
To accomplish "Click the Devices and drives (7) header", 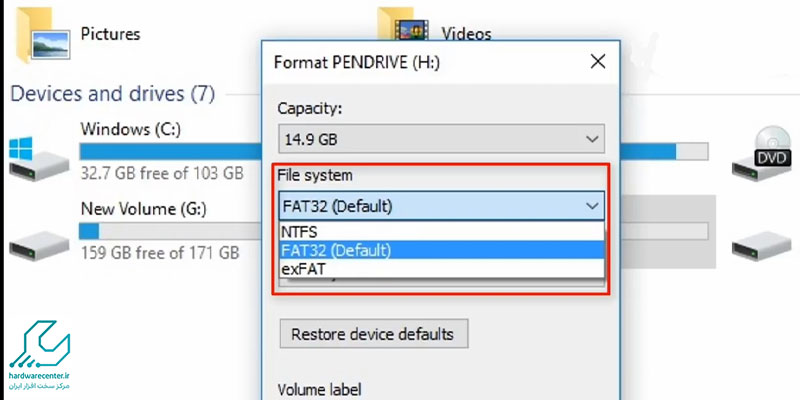I will tap(112, 94).
